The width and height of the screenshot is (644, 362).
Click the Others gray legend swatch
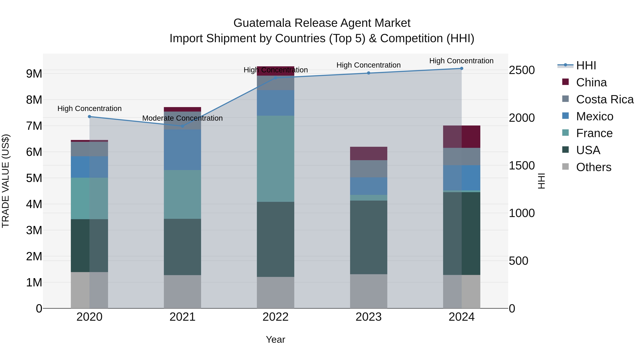pos(565,167)
